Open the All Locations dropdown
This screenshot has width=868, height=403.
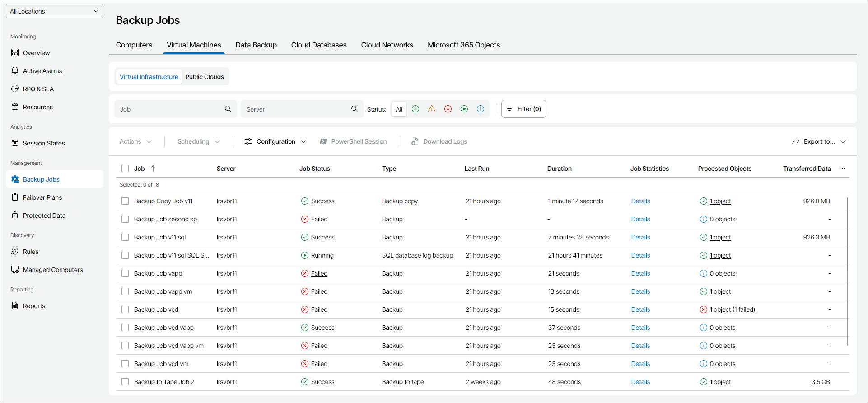point(55,11)
